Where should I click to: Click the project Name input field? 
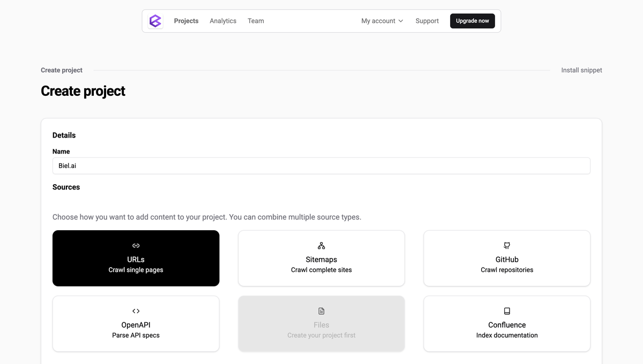[x=321, y=165]
